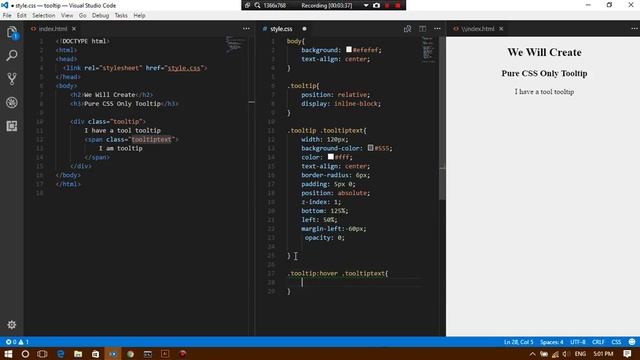Change the CSS language mode
640x360 pixels.
[x=616, y=342]
